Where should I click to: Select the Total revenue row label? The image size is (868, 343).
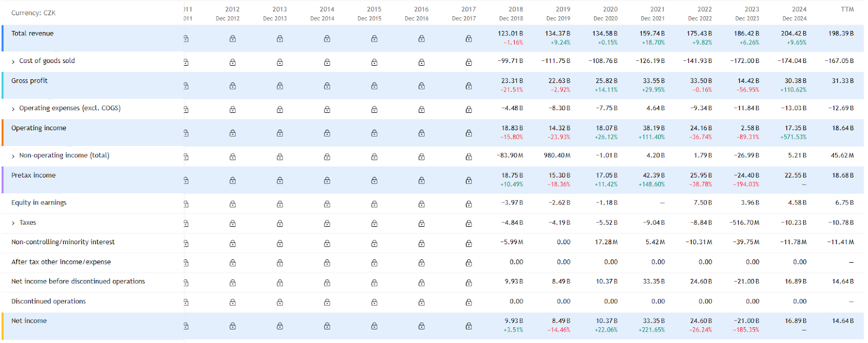tap(33, 33)
